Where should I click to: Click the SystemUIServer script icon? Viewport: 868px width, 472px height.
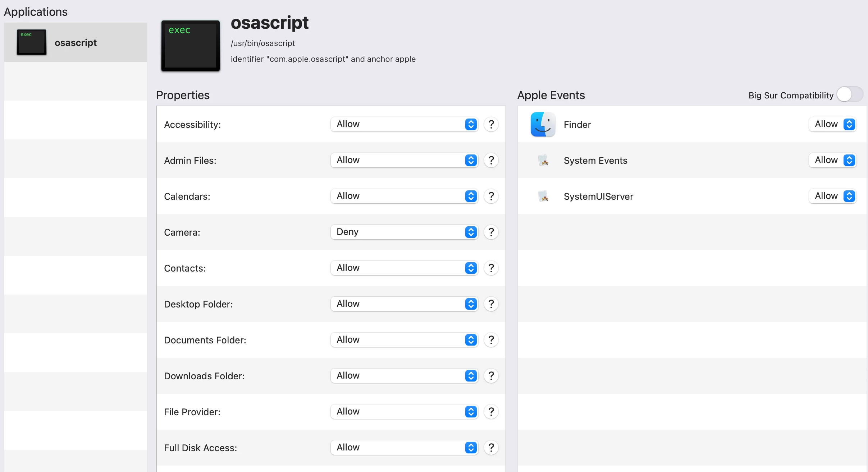coord(543,196)
